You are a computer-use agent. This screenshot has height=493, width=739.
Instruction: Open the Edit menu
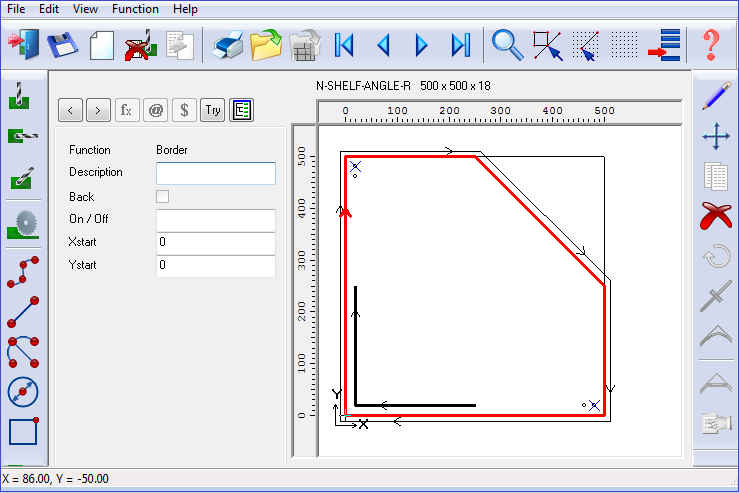point(49,9)
